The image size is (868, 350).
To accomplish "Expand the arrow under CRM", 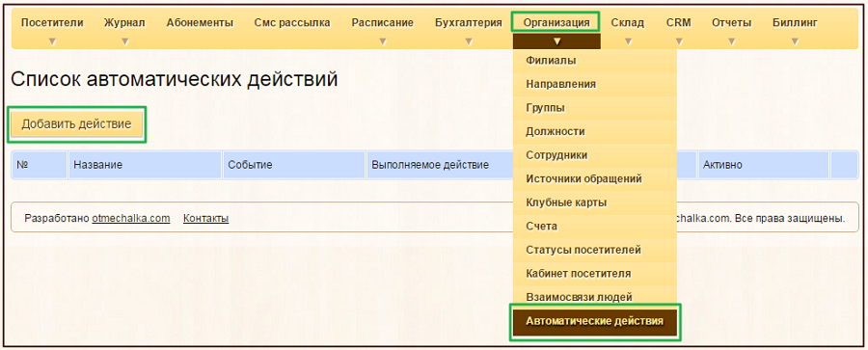I will click(x=679, y=41).
